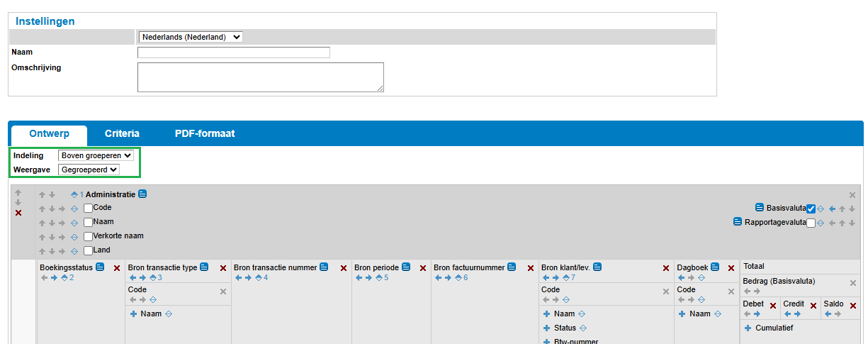Enable the Rapportagevaluta checkbox
Viewport: 868px width, 344px height.
point(811,223)
